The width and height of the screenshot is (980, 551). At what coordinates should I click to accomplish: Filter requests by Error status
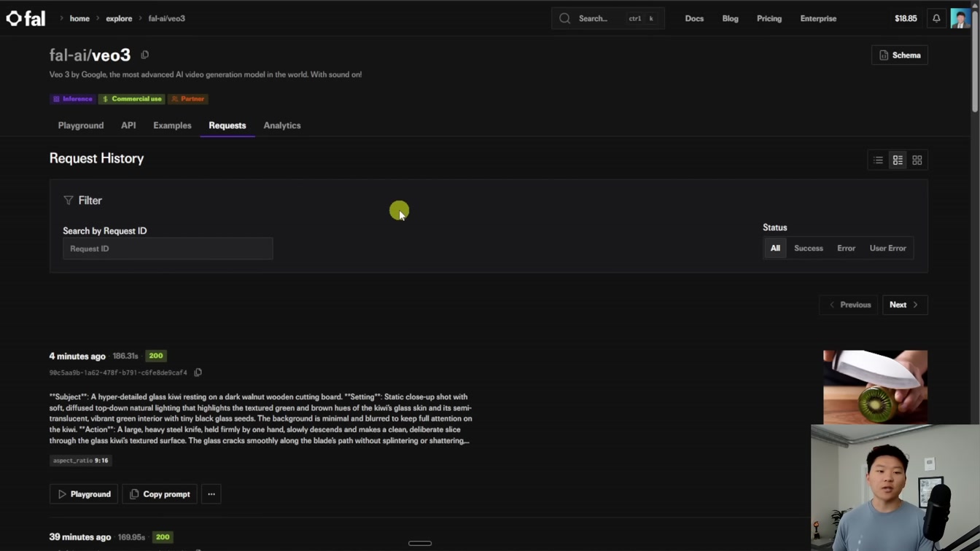pyautogui.click(x=846, y=249)
